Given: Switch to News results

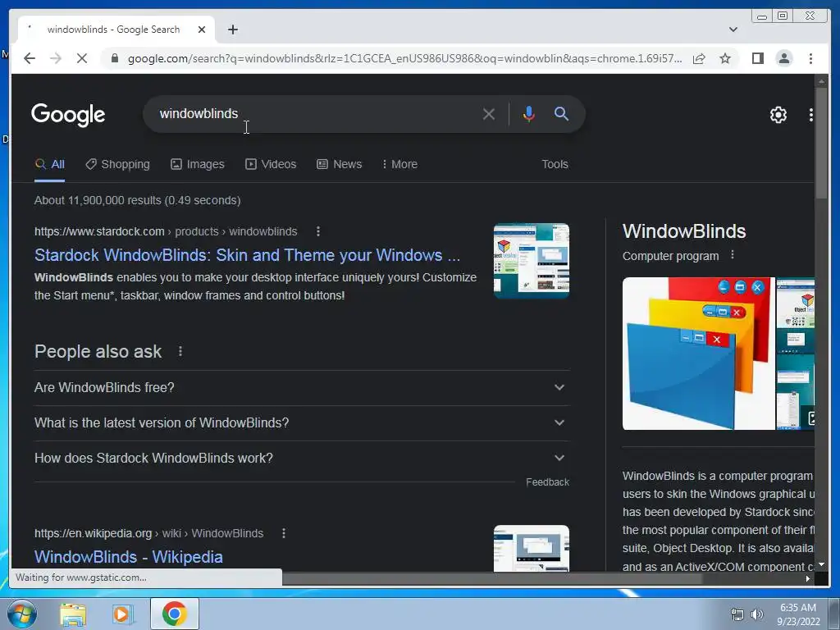Looking at the screenshot, I should 339,164.
